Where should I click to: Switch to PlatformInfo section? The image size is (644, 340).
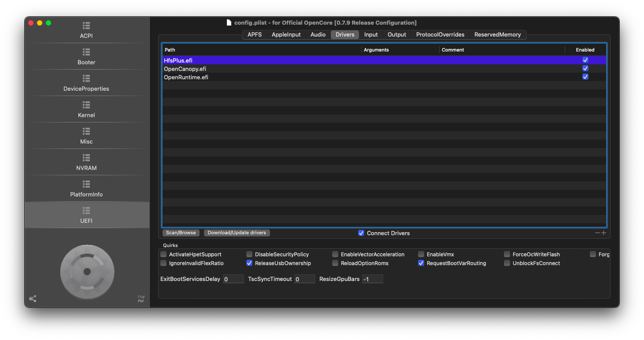pyautogui.click(x=86, y=188)
